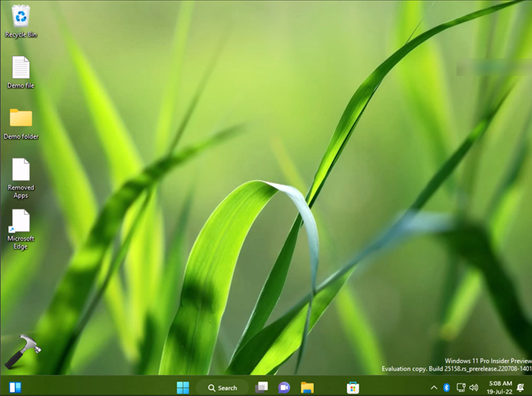Launch the Chat app from the taskbar
This screenshot has height=396, width=532.
click(x=284, y=388)
